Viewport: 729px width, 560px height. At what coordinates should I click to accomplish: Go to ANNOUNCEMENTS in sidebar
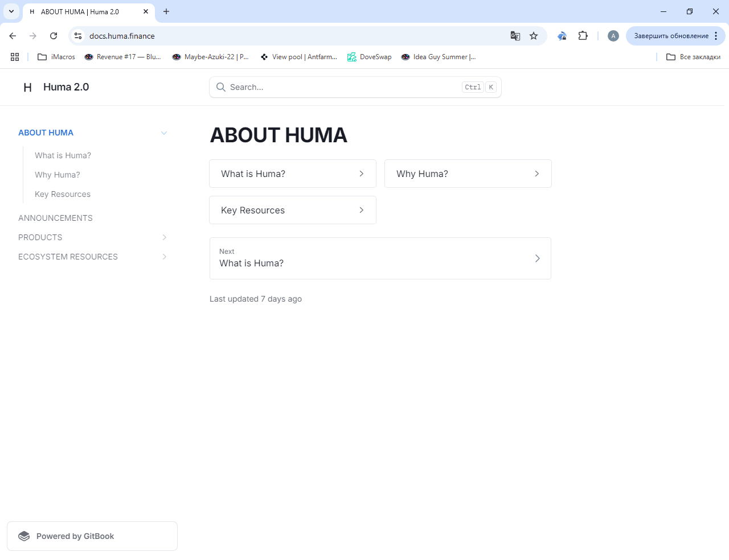(x=55, y=218)
